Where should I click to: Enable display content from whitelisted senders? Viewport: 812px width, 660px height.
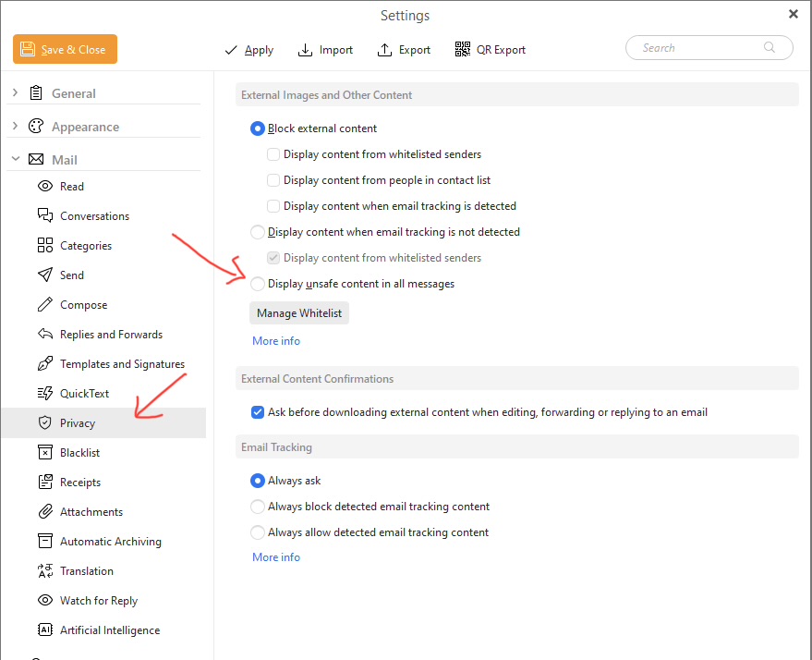pyautogui.click(x=273, y=154)
